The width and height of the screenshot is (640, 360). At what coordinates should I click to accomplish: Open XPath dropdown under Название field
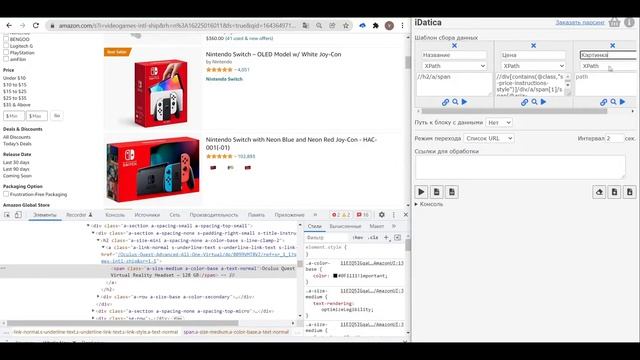click(454, 66)
